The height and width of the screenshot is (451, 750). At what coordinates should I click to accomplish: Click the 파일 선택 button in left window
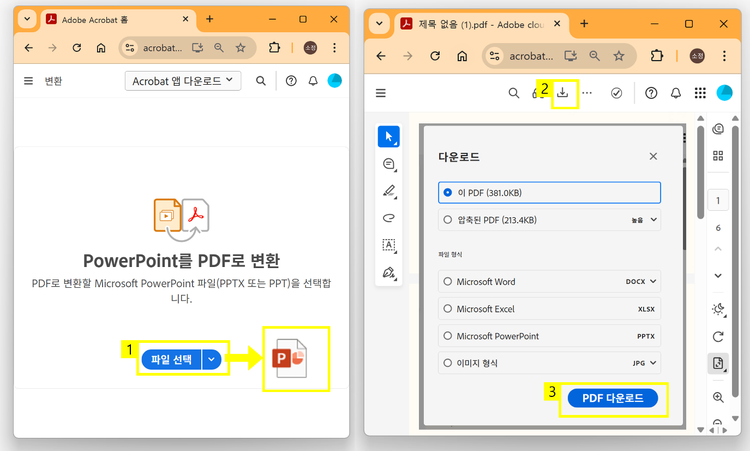[x=171, y=359]
